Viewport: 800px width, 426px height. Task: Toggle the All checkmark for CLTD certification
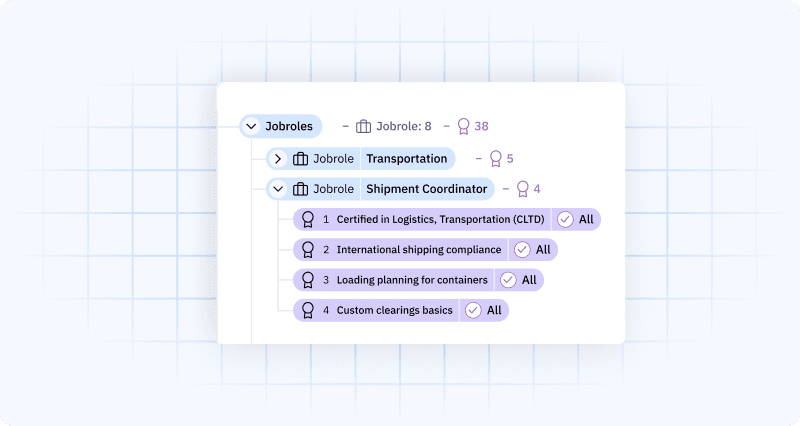(x=565, y=220)
